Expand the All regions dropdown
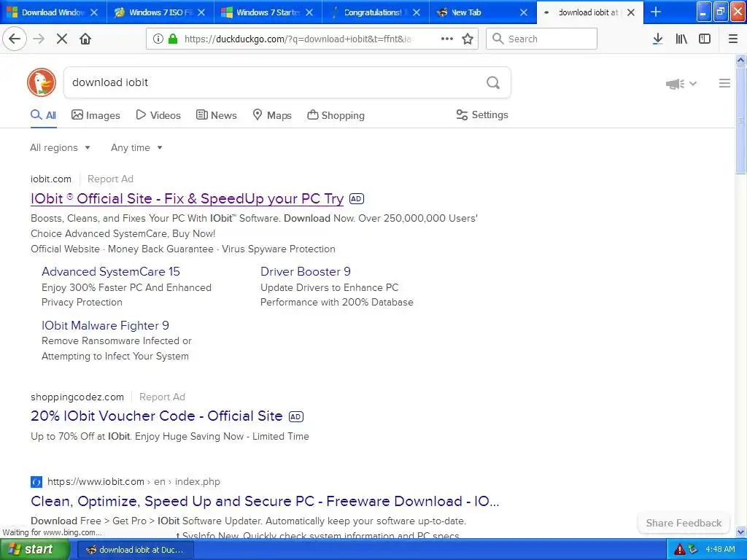The width and height of the screenshot is (747, 560). pos(60,147)
